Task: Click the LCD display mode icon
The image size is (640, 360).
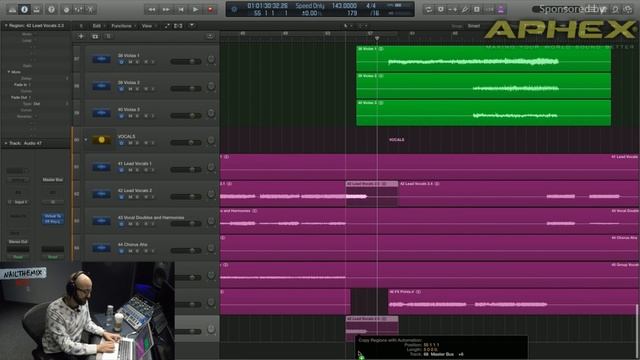Action: coord(234,9)
